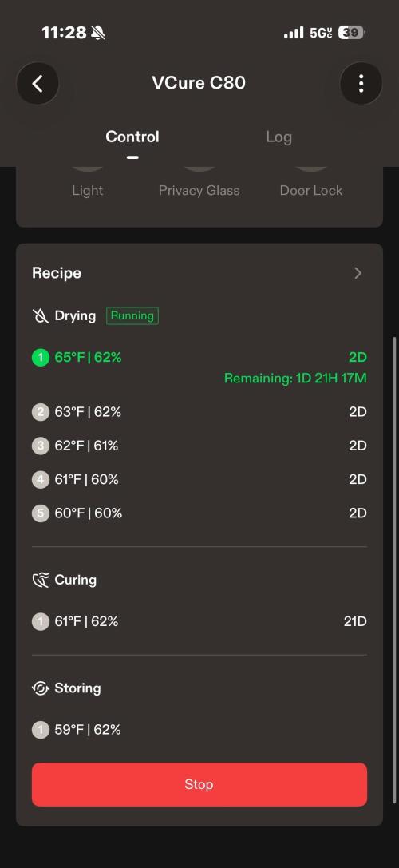Viewport: 399px width, 868px height.
Task: Select drying step 1 green circle
Action: (x=41, y=358)
